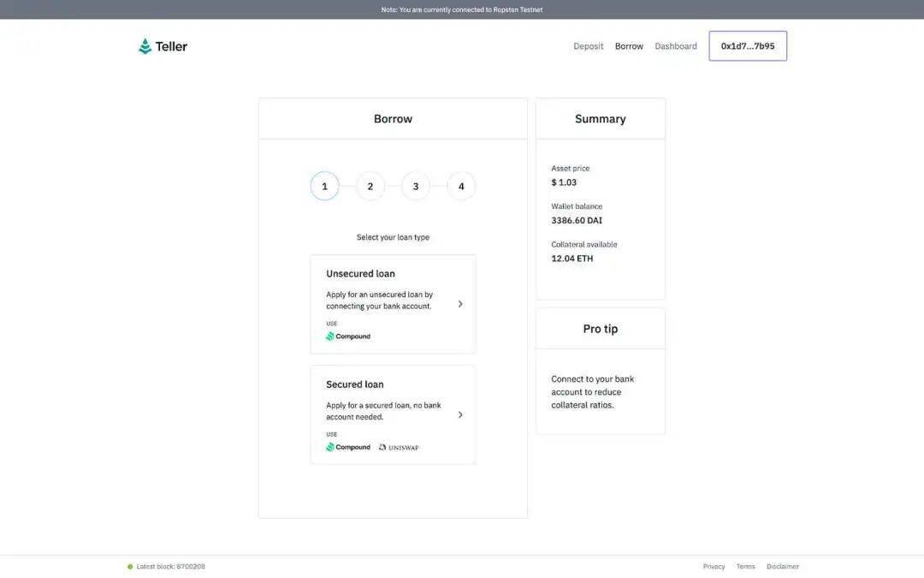Select step 3 in the borrow stepper
The height and width of the screenshot is (578, 924).
click(x=416, y=186)
